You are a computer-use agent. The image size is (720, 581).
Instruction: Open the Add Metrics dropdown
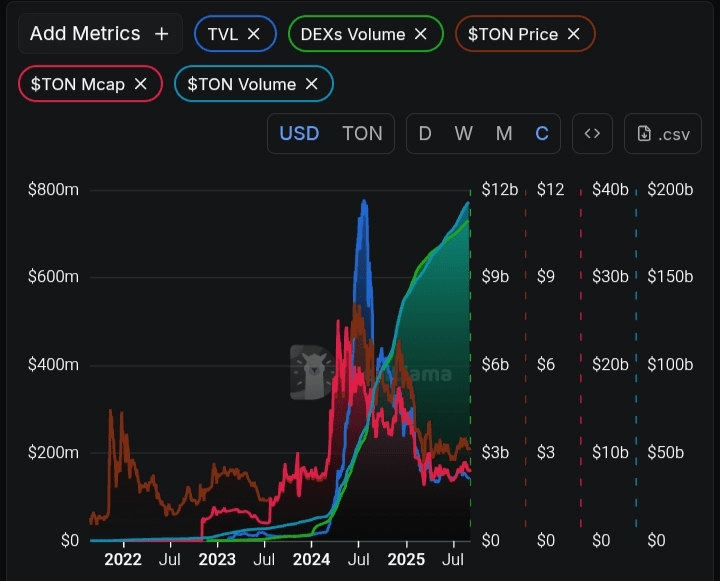coord(85,34)
